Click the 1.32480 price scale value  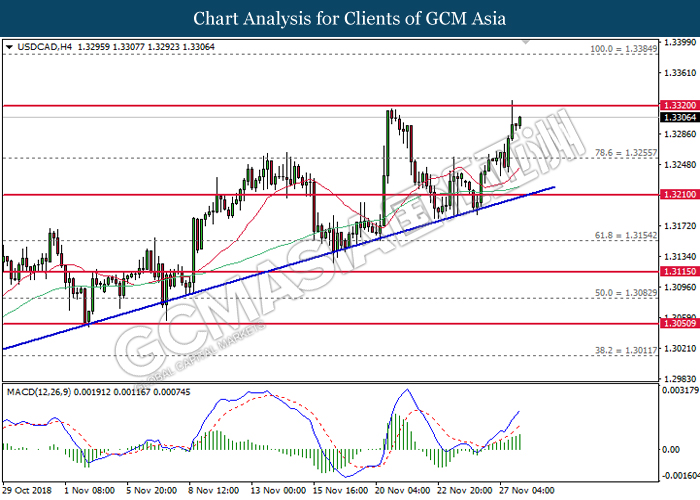tap(680, 164)
